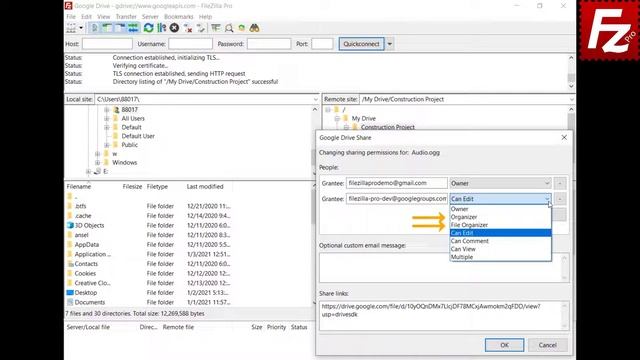Click the Optional custom email message box
This screenshot has width=640, height=360.
[x=444, y=267]
